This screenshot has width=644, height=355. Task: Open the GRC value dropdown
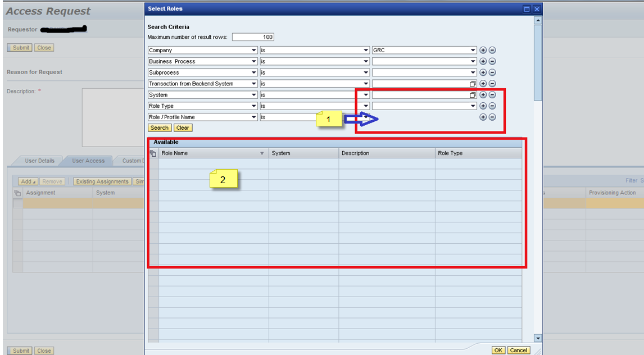(473, 50)
